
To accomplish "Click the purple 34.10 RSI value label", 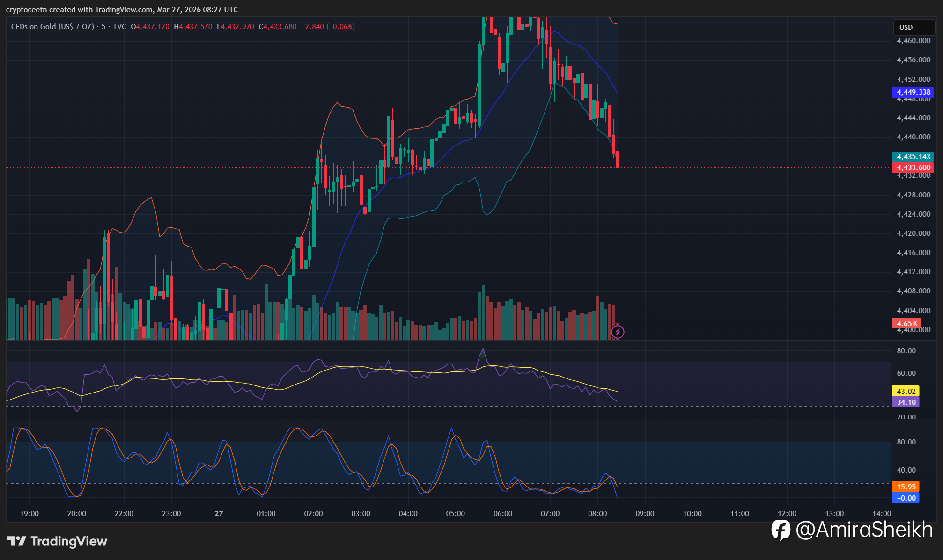I will [906, 402].
